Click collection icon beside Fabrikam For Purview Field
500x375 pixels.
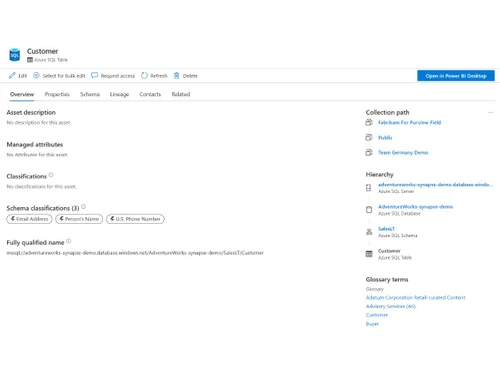click(369, 122)
